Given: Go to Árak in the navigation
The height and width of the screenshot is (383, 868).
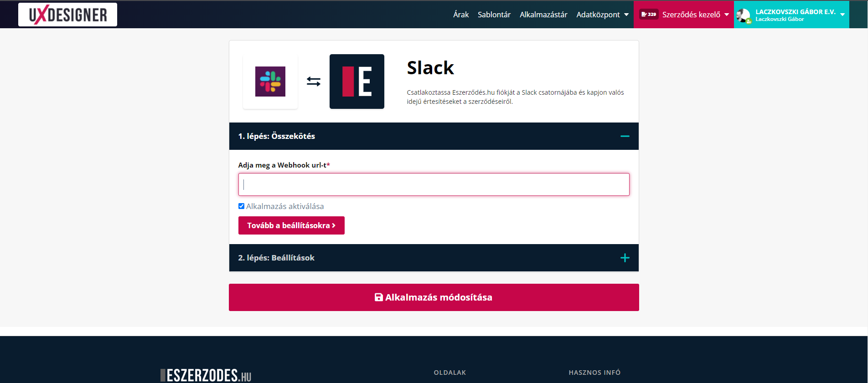Looking at the screenshot, I should point(461,15).
